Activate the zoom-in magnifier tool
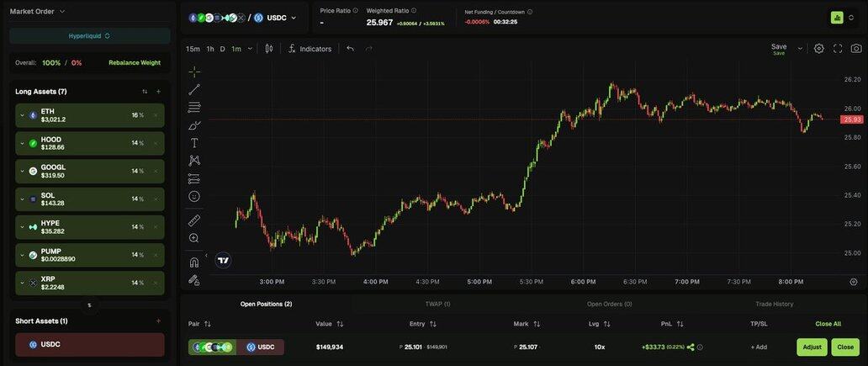The image size is (868, 366). [194, 238]
